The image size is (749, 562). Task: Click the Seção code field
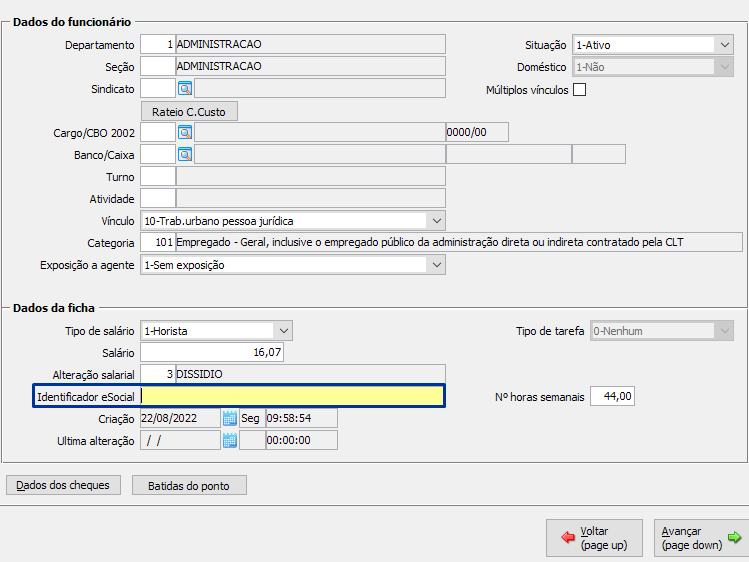(158, 66)
